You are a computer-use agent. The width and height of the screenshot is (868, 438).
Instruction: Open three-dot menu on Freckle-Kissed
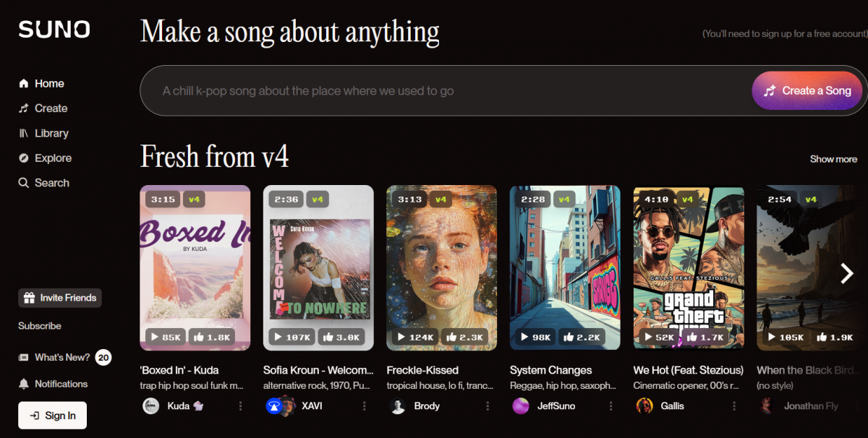(488, 406)
